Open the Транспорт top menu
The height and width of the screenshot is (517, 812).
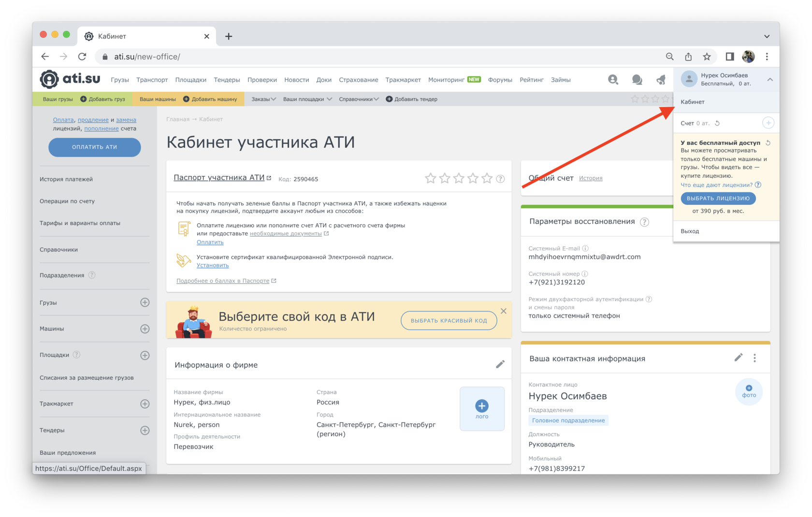click(x=152, y=80)
